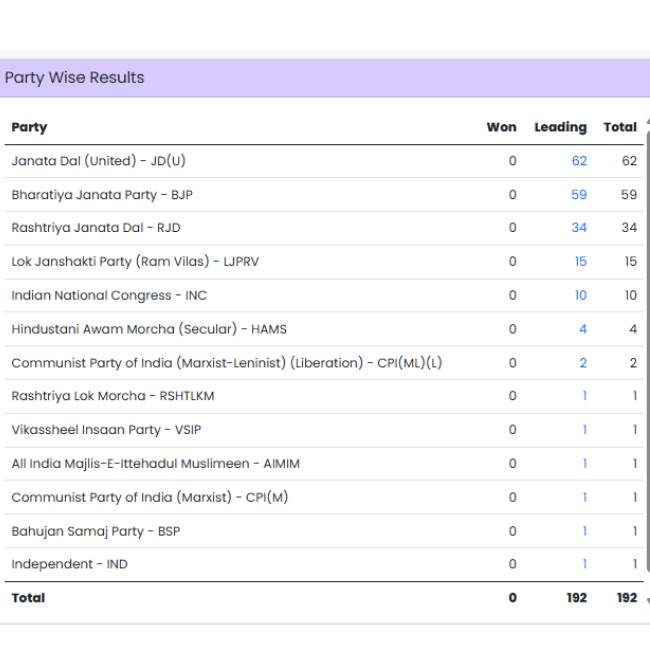The height and width of the screenshot is (650, 650).
Task: Select Rashtriya Janata Dal - RJD party name
Action: (96, 228)
